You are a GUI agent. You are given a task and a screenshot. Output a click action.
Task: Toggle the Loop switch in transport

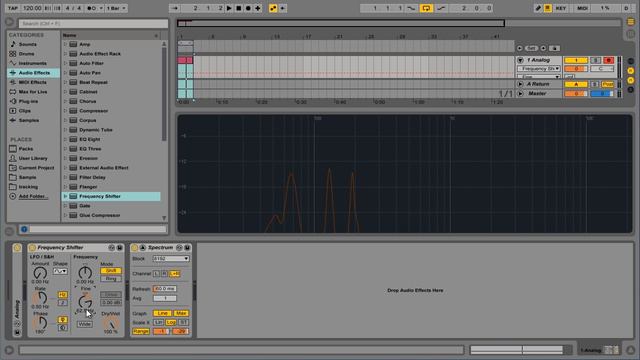click(x=426, y=8)
